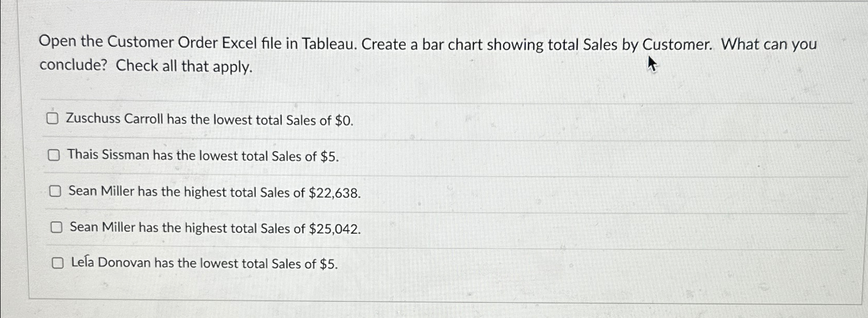868x318 pixels.
Task: Check the Lela Donovan lowest Sales option
Action: 58,263
